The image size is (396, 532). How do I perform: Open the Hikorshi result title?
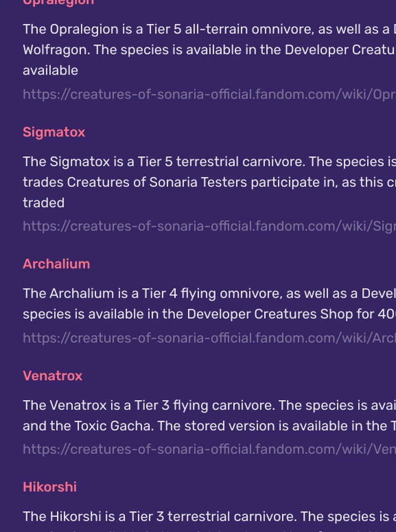(50, 487)
